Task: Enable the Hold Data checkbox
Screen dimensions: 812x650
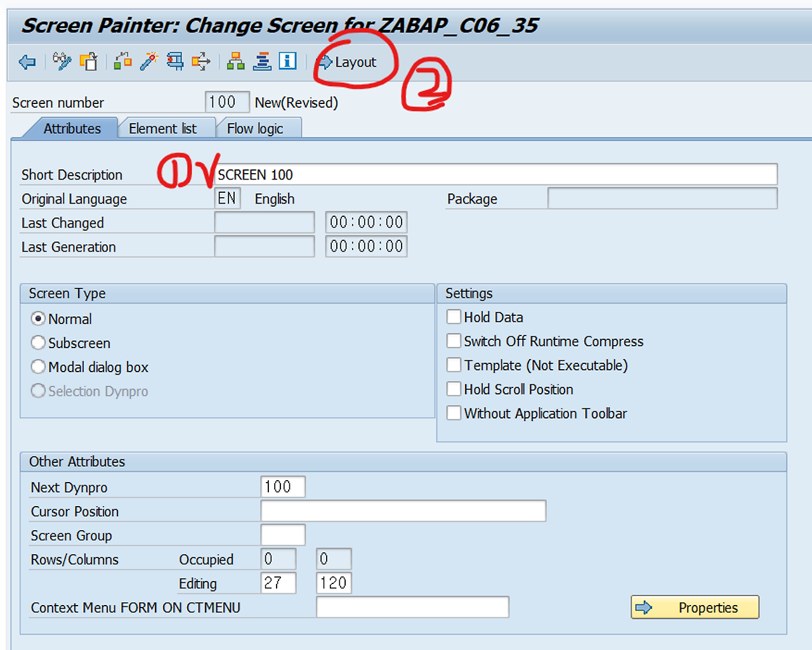Action: 454,316
